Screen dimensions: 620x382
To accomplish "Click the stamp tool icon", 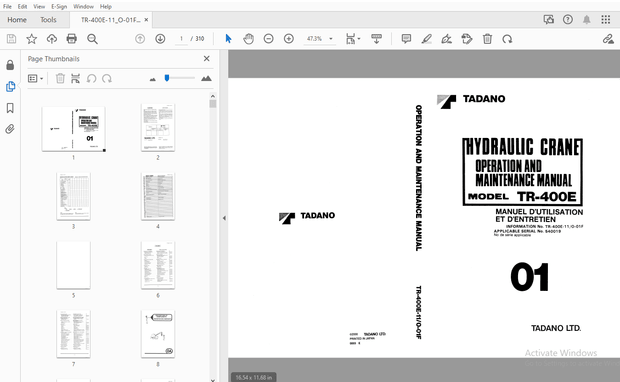I will coord(467,39).
